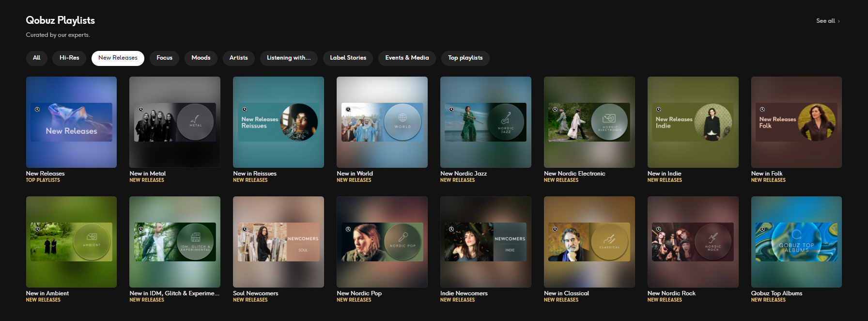The image size is (868, 321).
Task: Click the Qobuz Playlists section heading
Action: (x=61, y=20)
